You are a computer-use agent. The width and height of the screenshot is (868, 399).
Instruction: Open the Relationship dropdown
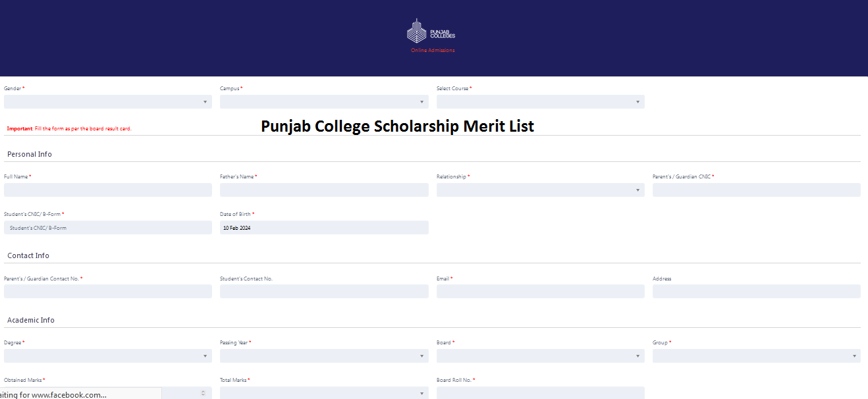coord(540,190)
